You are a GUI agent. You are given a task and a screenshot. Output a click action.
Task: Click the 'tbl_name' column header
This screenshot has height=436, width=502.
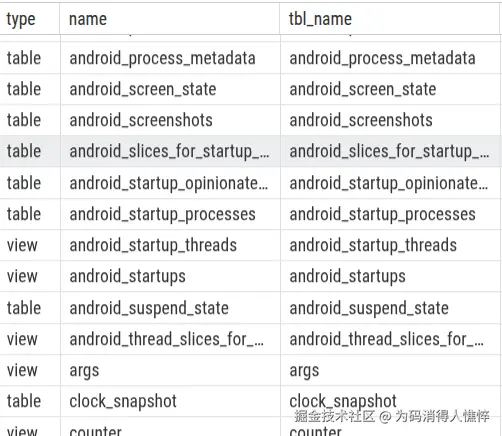320,19
